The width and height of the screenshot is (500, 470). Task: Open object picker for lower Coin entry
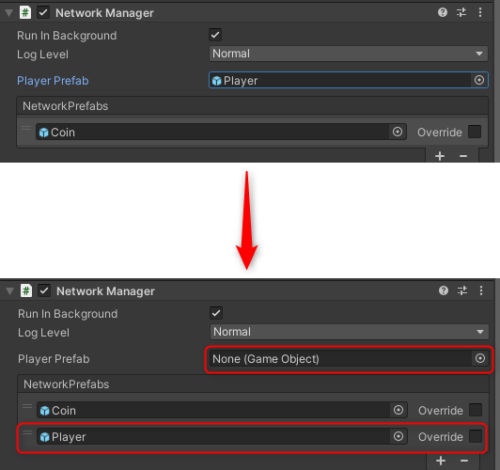(398, 410)
